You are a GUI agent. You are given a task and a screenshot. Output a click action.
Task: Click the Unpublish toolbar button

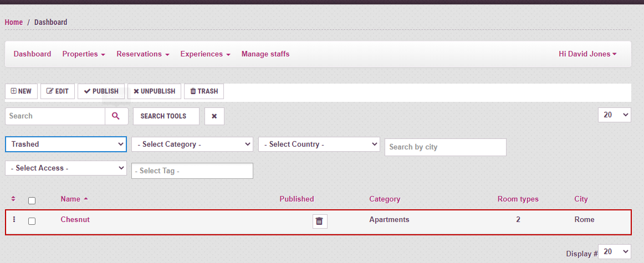pos(154,91)
